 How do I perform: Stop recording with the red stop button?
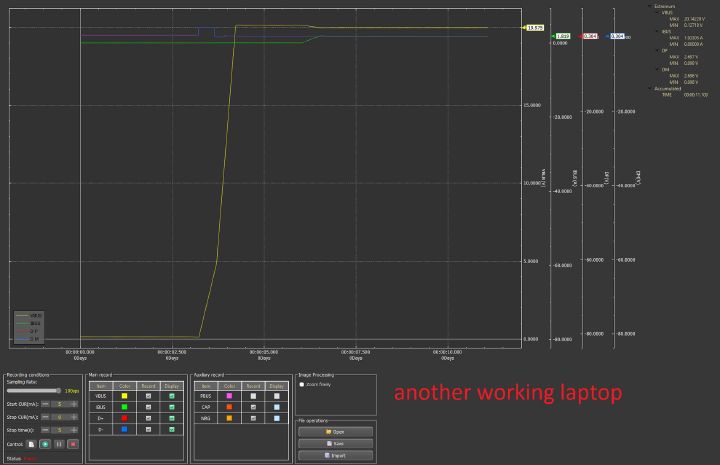click(x=73, y=443)
